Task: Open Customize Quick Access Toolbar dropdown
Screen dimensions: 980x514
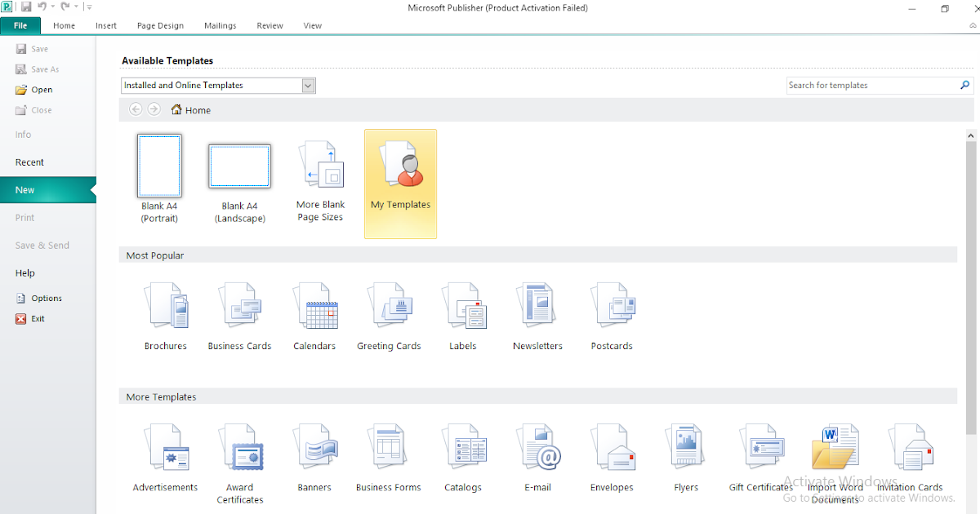Action: point(89,7)
